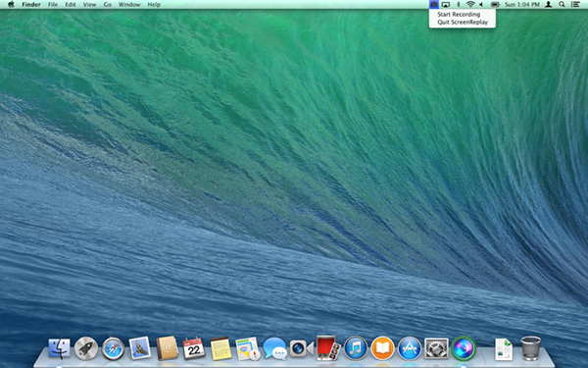Open Calendar icon showing 22
This screenshot has width=588, height=368.
[193, 348]
